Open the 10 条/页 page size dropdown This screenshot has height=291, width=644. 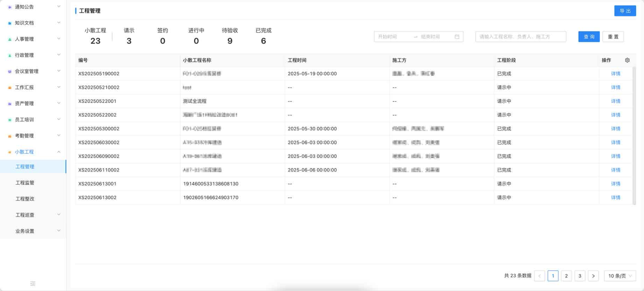[x=620, y=276]
